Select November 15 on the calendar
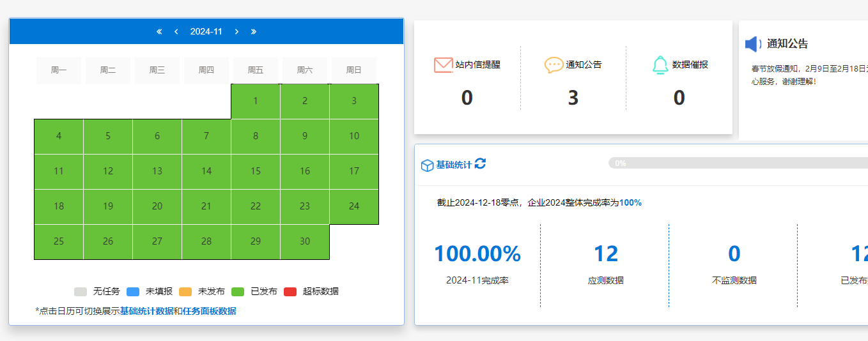Viewport: 868px width, 341px height. click(x=256, y=171)
